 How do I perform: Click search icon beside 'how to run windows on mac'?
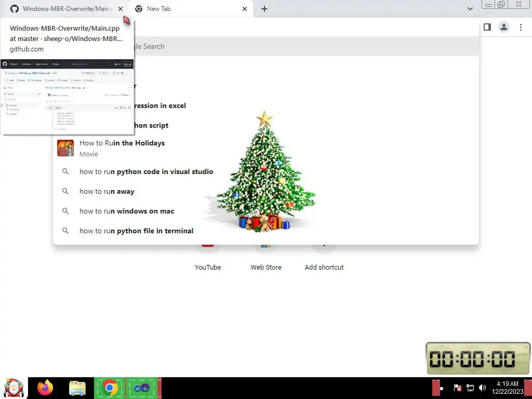(x=65, y=211)
